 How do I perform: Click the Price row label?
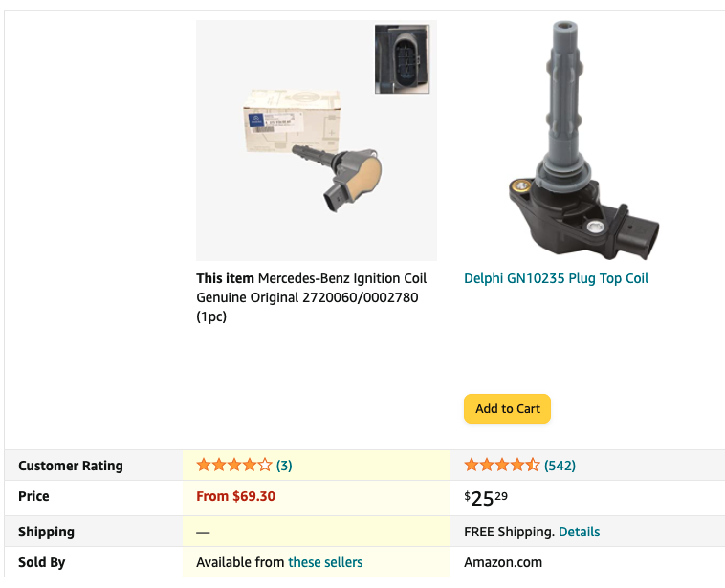(33, 496)
